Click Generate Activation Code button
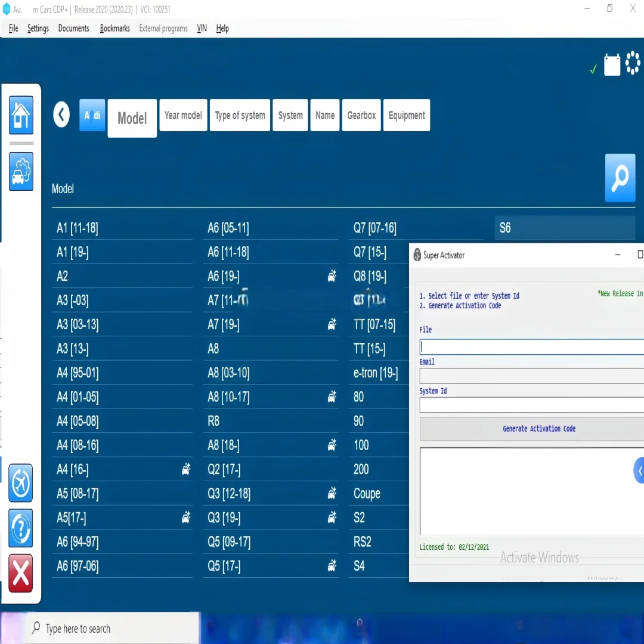 click(x=538, y=429)
